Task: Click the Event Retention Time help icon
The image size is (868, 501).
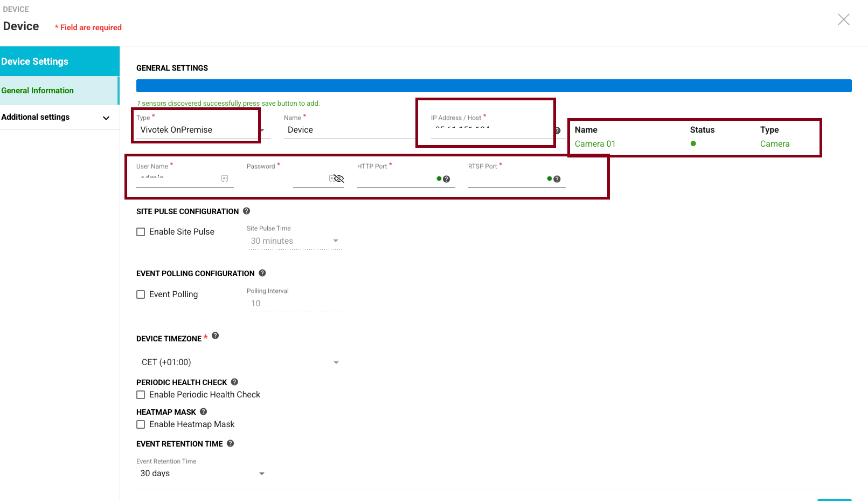Action: pos(230,443)
